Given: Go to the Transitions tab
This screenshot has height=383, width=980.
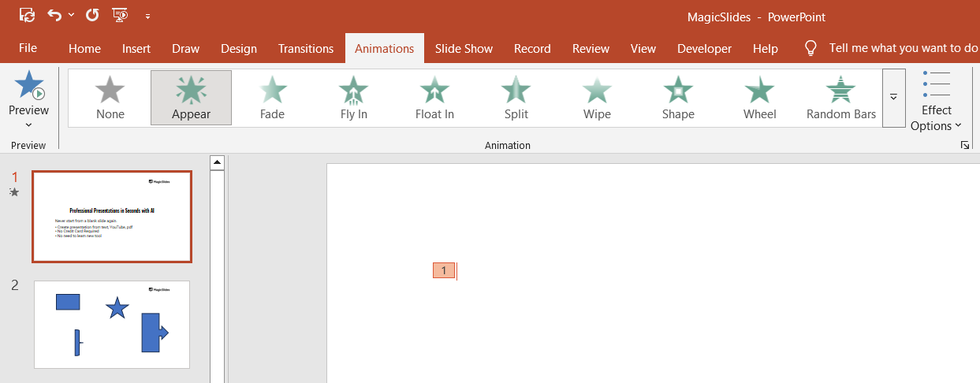Looking at the screenshot, I should [306, 48].
